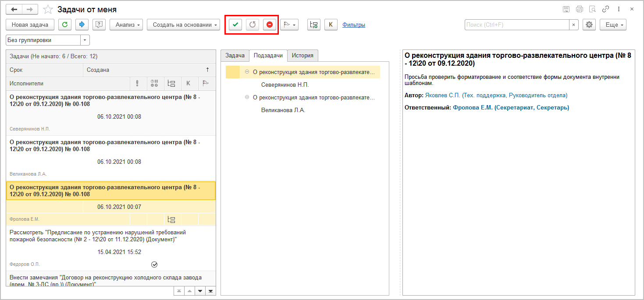Cancel the task with the red stop icon
The width and height of the screenshot is (644, 300).
270,25
